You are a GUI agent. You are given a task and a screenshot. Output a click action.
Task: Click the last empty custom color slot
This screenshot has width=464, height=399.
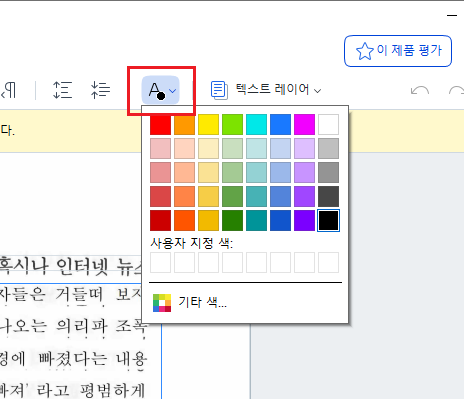tap(328, 262)
